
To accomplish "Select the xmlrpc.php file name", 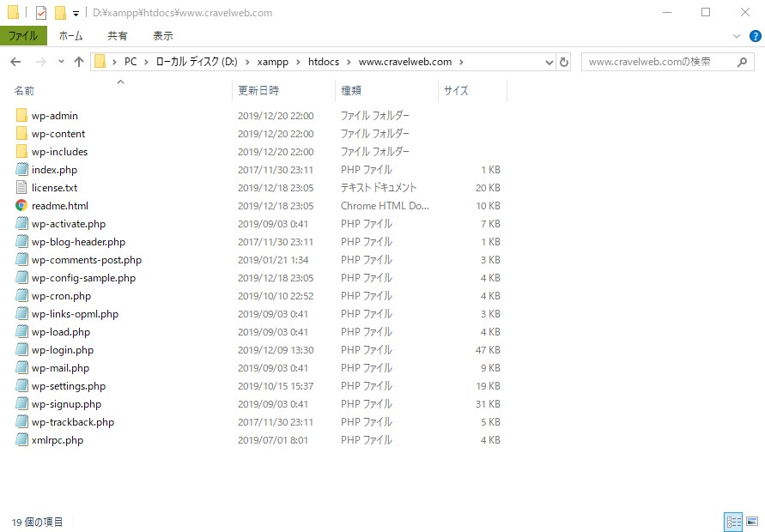I will tap(58, 440).
